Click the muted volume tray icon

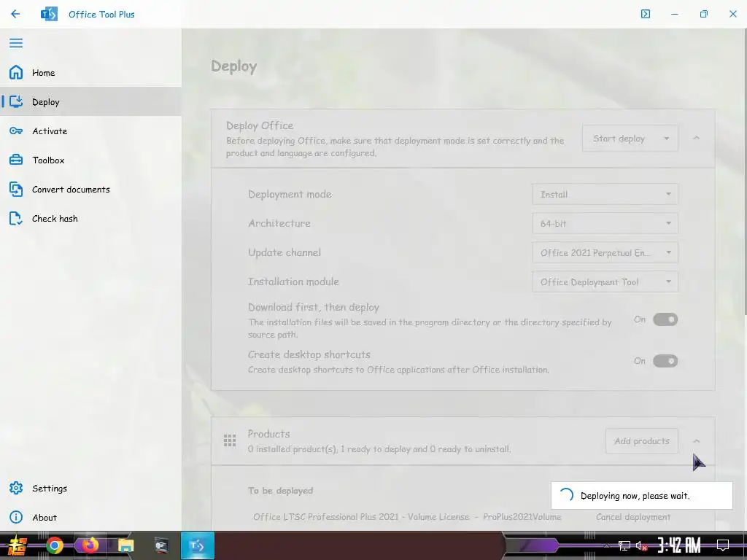point(641,545)
